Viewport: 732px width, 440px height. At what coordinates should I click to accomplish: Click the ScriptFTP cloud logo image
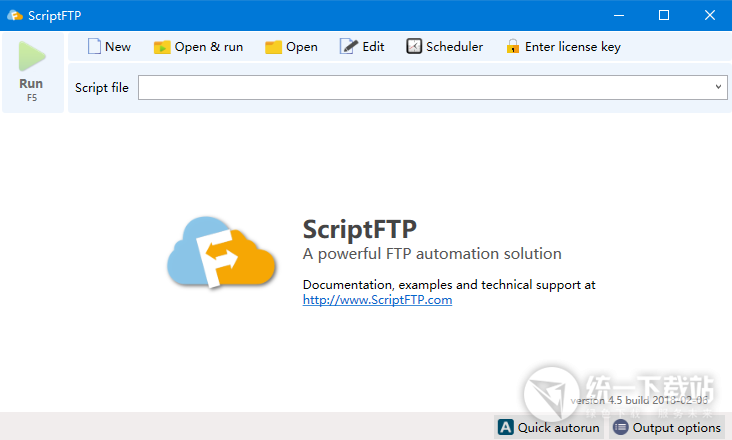tap(220, 254)
